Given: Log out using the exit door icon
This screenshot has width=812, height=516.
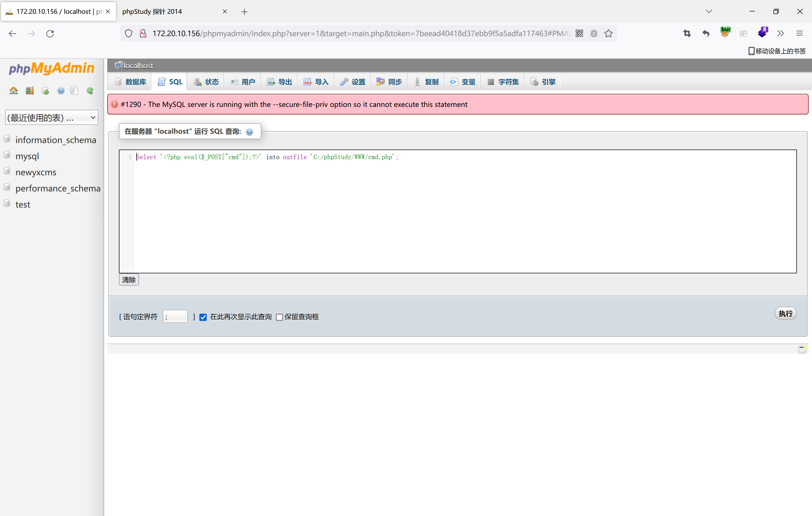Looking at the screenshot, I should click(x=29, y=90).
